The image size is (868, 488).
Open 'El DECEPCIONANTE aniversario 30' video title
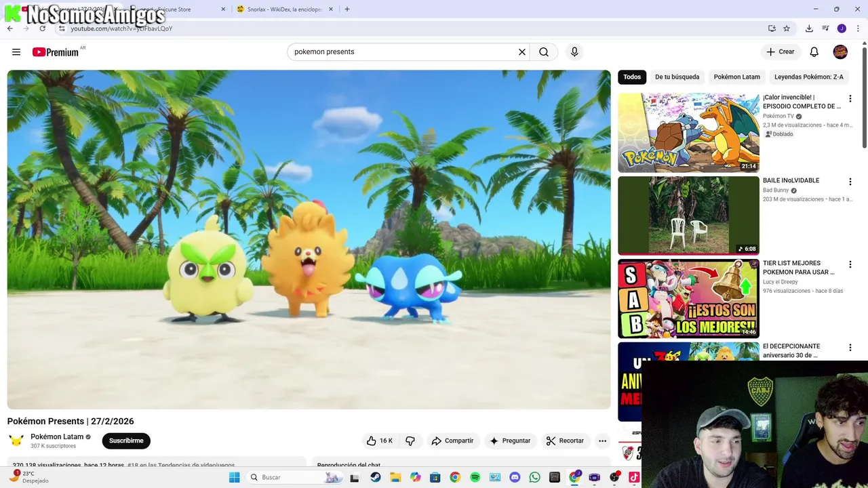(x=791, y=350)
